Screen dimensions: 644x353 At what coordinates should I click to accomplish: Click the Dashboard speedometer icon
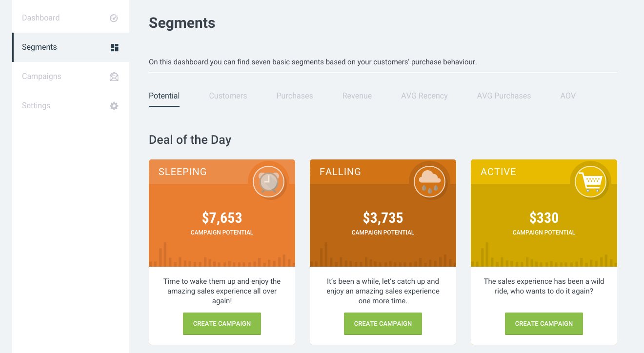114,18
